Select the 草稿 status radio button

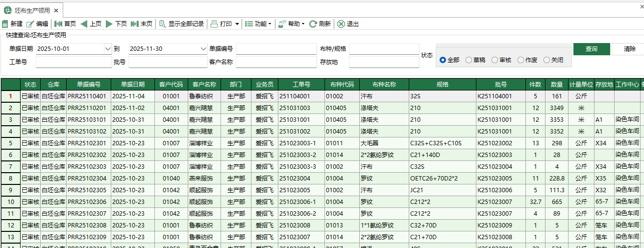tap(469, 60)
